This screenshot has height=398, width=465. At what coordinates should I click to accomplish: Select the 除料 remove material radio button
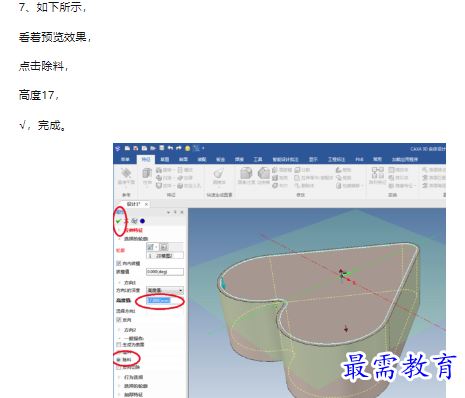click(118, 360)
